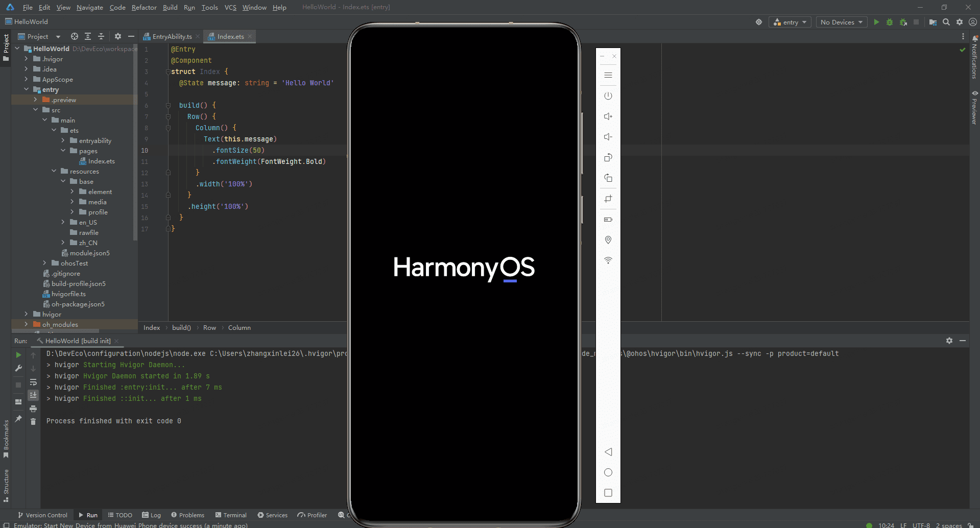Open the Problems tool window button

[188, 515]
